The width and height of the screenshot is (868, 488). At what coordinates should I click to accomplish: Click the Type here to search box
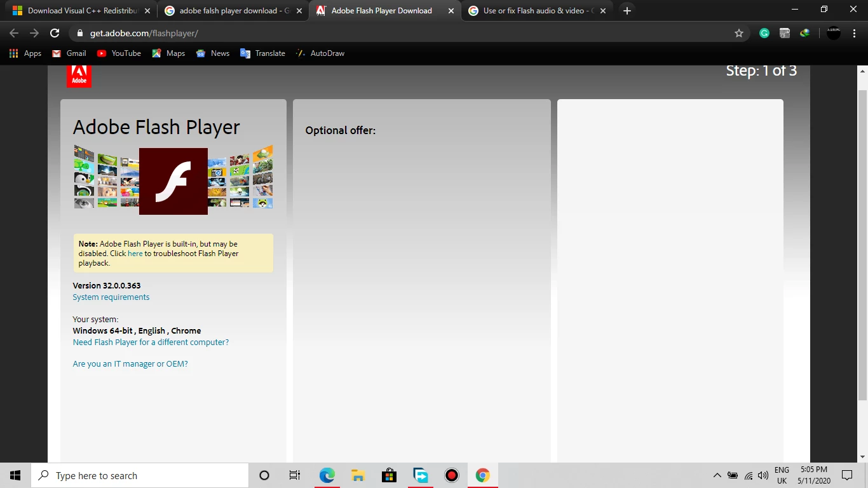tap(140, 475)
